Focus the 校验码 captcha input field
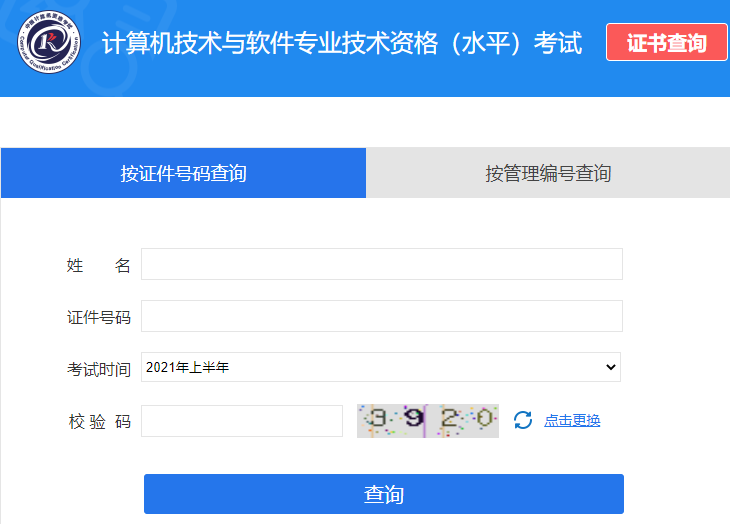Image resolution: width=730 pixels, height=524 pixels. pos(242,421)
